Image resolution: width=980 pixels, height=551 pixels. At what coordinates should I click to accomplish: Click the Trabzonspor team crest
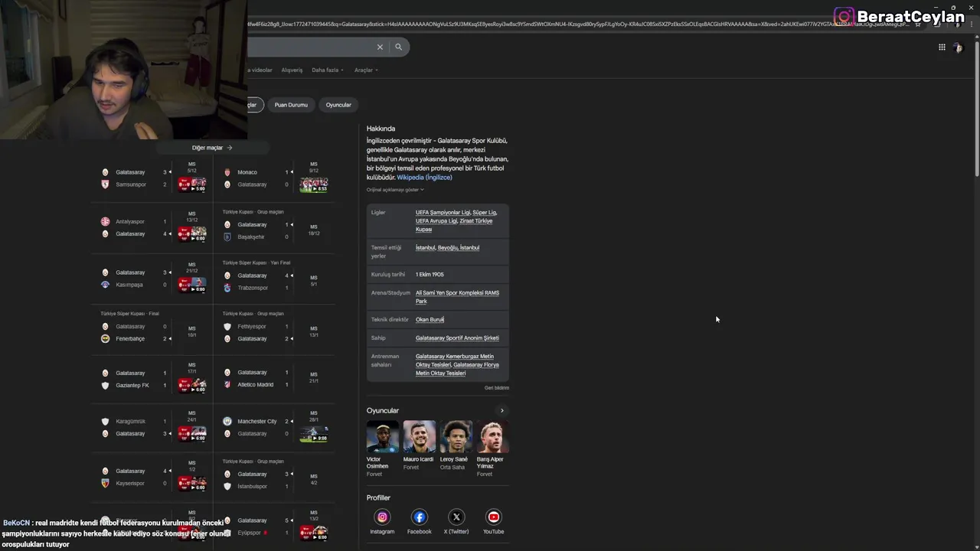point(227,288)
